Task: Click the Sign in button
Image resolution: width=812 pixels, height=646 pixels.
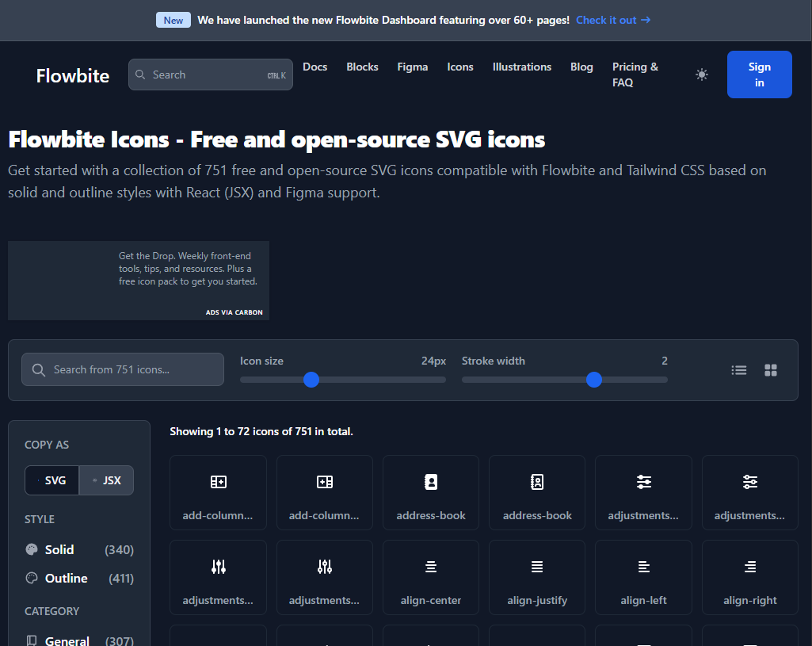Action: pyautogui.click(x=759, y=75)
